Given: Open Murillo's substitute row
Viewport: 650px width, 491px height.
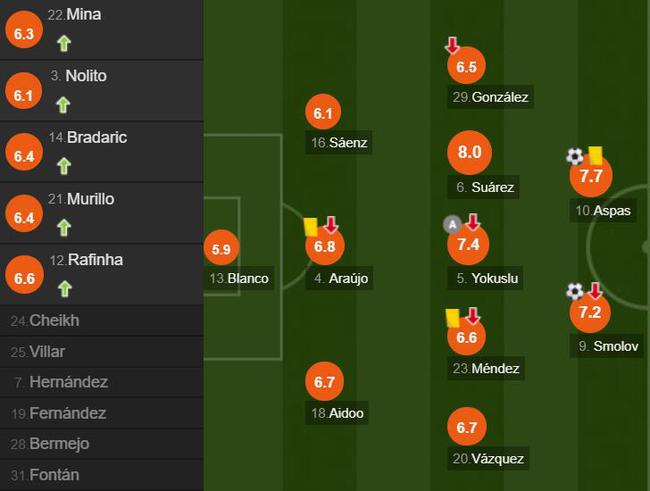Looking at the screenshot, I should tap(100, 213).
